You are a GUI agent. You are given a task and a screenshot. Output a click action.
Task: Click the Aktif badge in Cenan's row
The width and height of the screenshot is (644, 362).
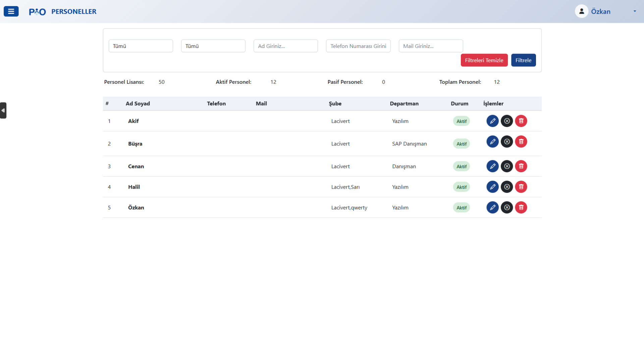click(462, 167)
